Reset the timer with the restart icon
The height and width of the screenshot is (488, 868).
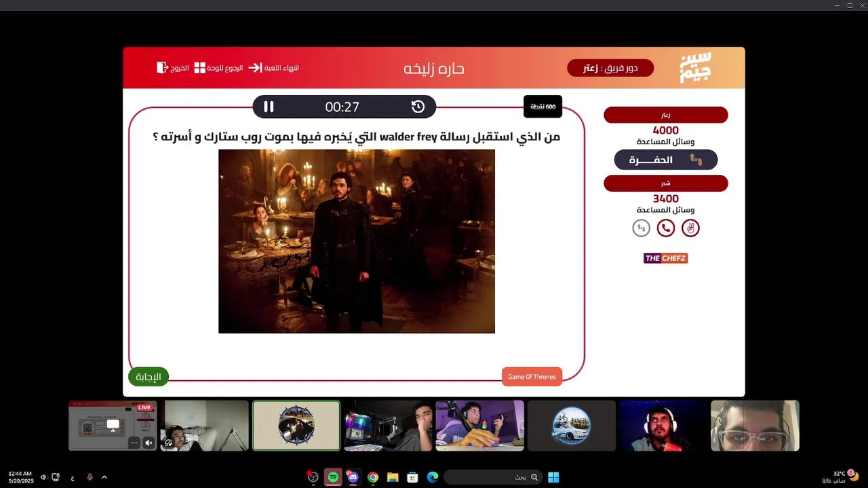coord(418,106)
